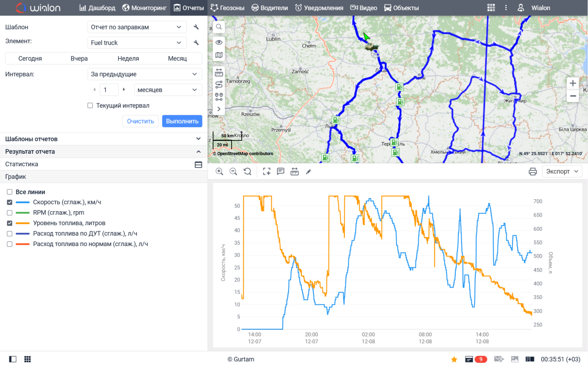Enable the RPM (сглаж.) line checkbox
The width and height of the screenshot is (588, 367).
10,213
